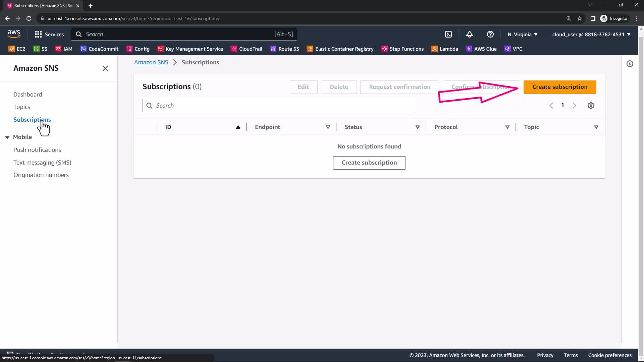Open the table preferences gear icon
Image resolution: width=644 pixels, height=362 pixels.
point(591,106)
